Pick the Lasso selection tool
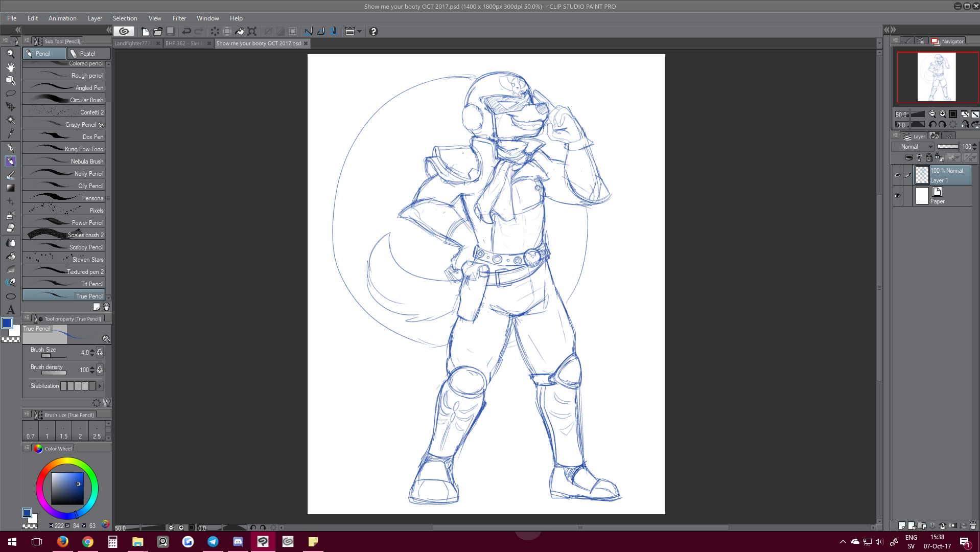This screenshot has height=552, width=980. point(10,94)
